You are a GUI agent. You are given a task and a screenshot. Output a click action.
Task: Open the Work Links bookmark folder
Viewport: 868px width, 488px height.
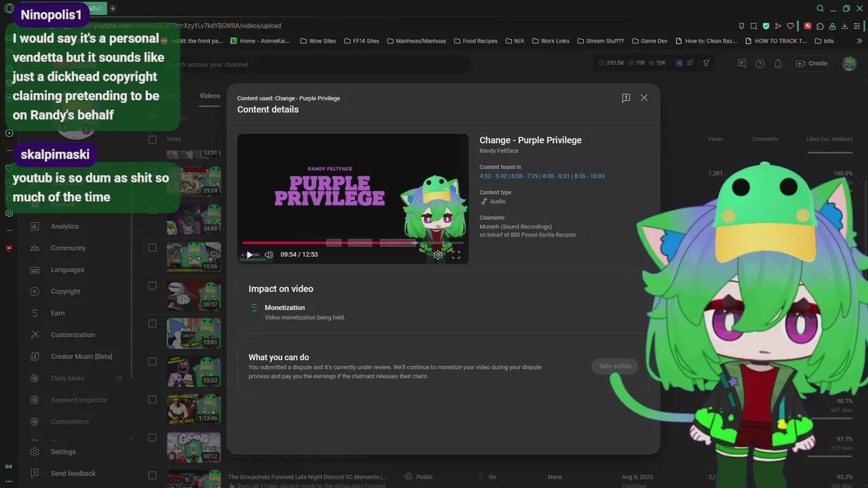click(549, 41)
